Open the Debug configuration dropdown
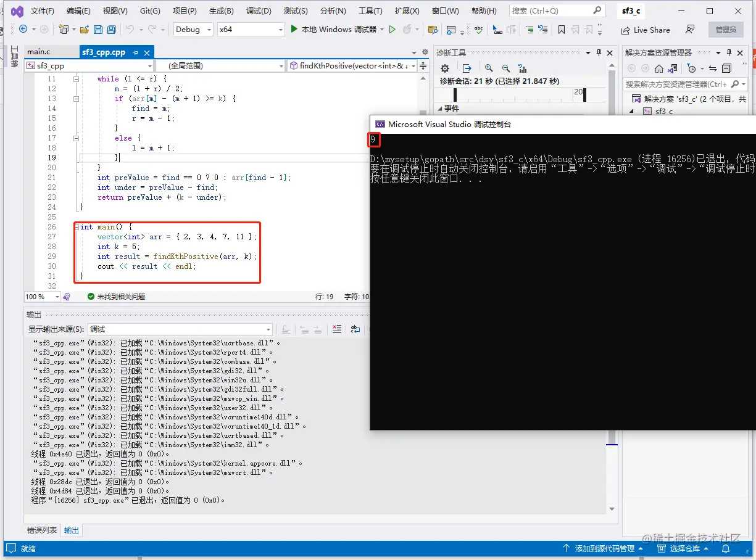The image size is (756, 560). click(x=193, y=29)
